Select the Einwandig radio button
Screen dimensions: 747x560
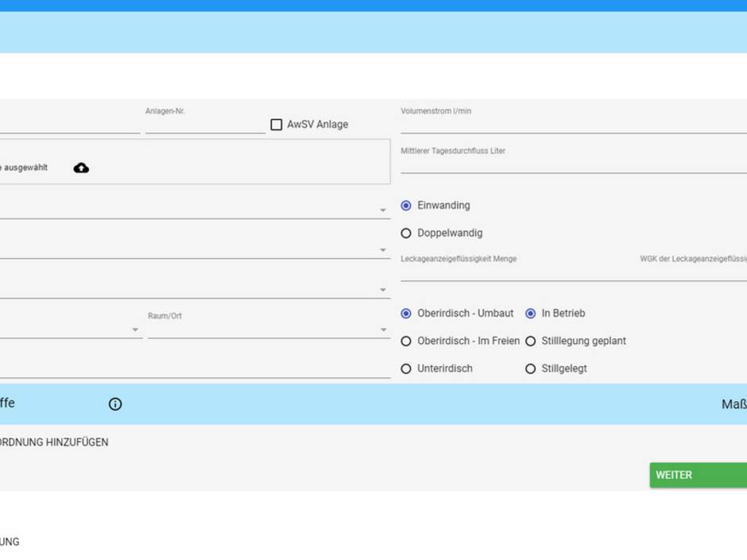coord(406,206)
